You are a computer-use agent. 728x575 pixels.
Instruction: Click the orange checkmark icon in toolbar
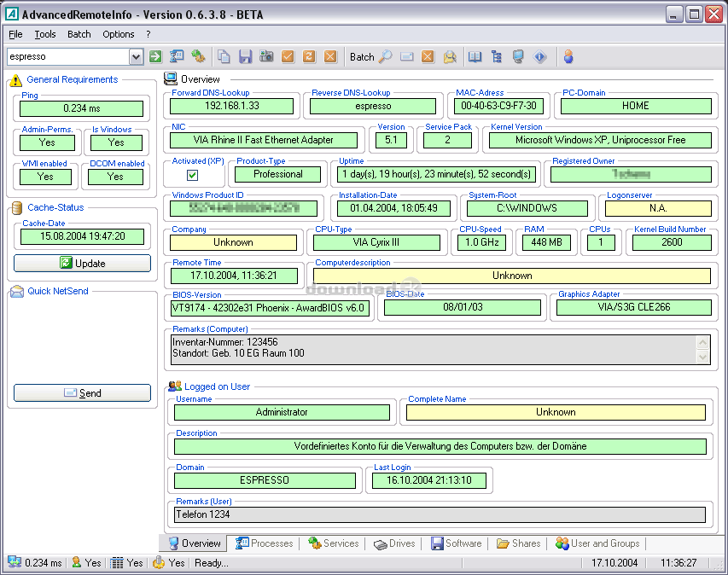coord(288,56)
